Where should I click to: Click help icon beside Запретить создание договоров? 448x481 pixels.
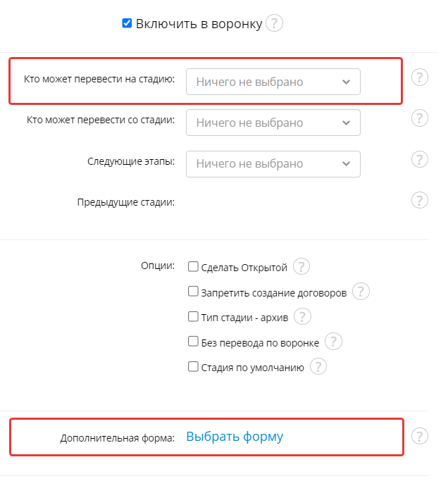click(361, 292)
